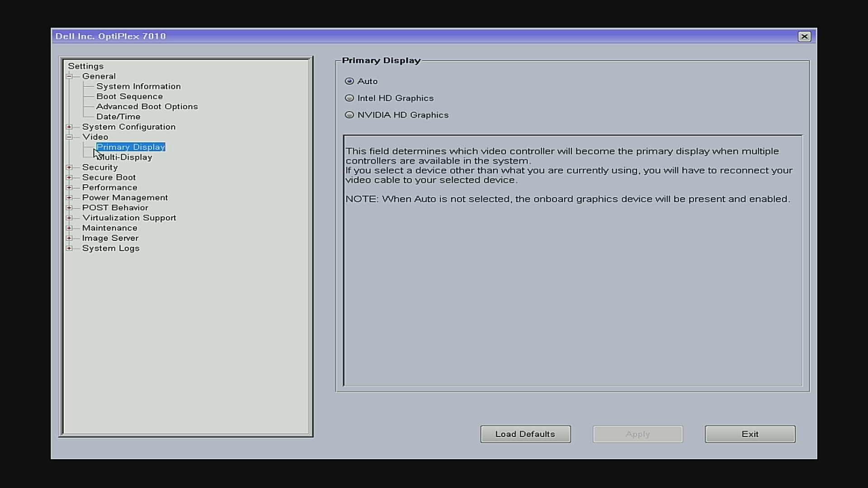Click the NOTE line about onboard graphics
The width and height of the screenshot is (868, 488).
click(568, 199)
